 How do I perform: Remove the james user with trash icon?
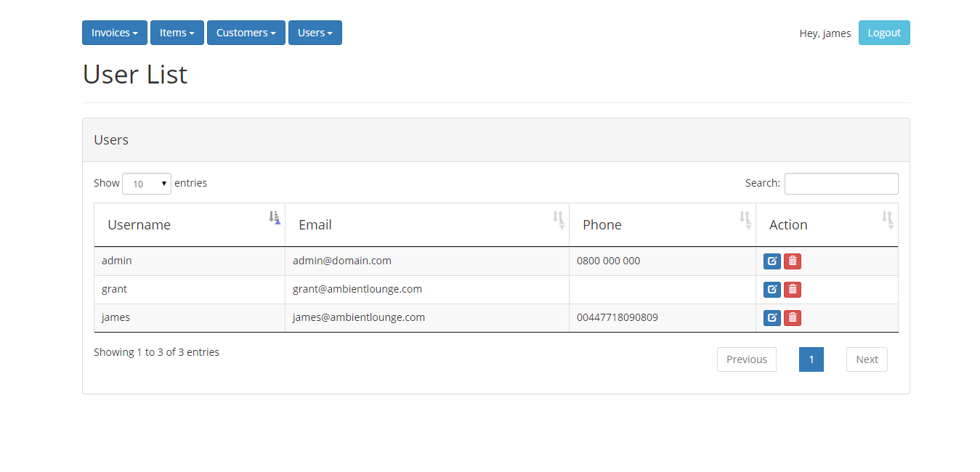click(x=793, y=318)
